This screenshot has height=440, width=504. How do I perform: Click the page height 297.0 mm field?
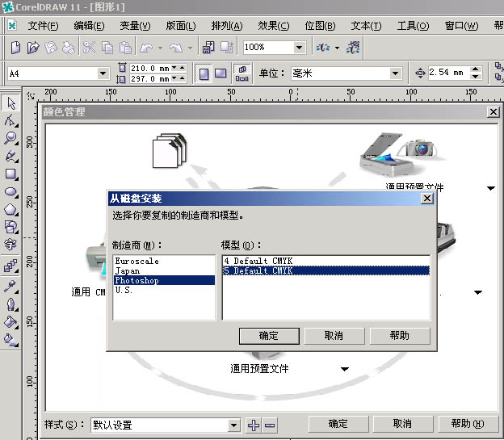[150, 79]
